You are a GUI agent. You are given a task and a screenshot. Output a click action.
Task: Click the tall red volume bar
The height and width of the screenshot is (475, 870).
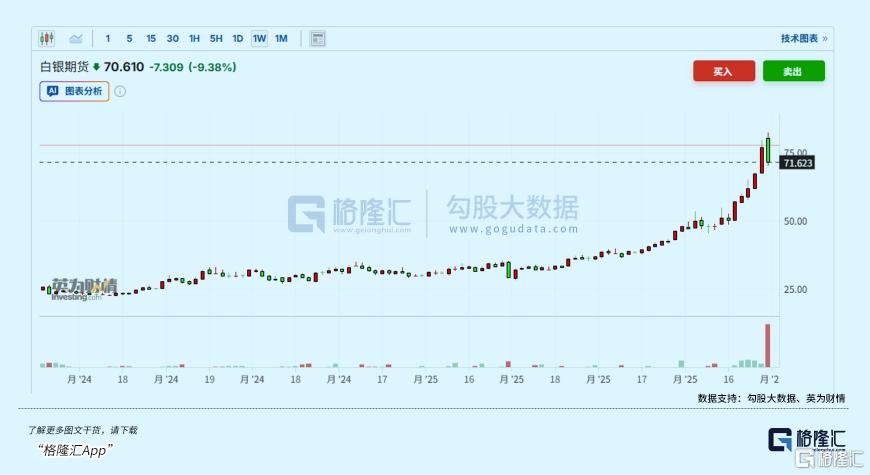pyautogui.click(x=768, y=345)
